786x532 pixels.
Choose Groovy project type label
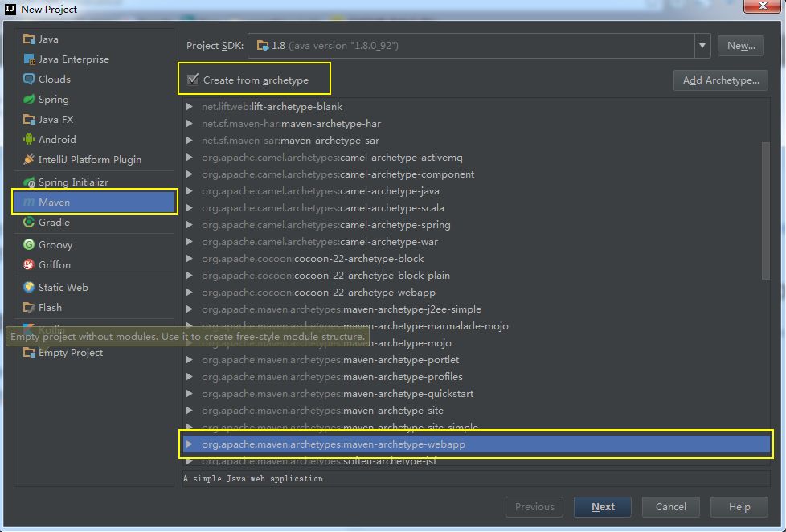55,244
